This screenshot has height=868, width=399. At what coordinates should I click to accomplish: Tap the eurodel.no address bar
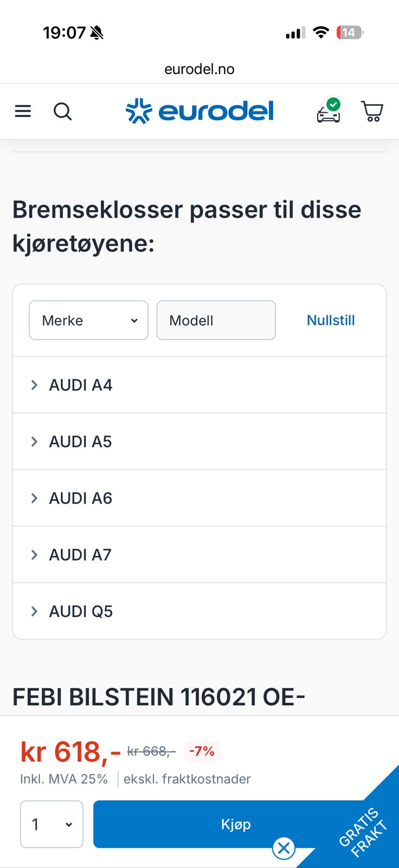pyautogui.click(x=200, y=69)
